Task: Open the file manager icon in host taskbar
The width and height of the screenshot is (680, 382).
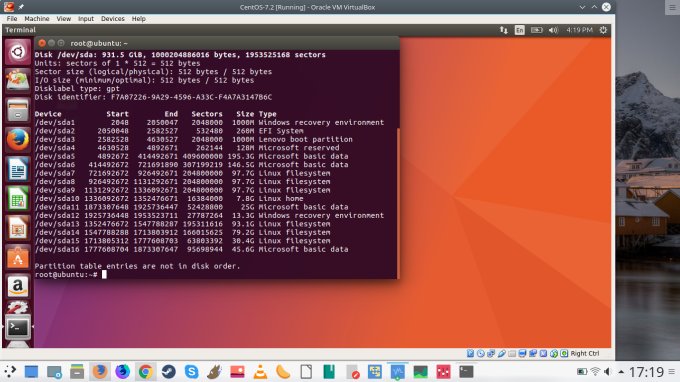Action: (x=77, y=372)
